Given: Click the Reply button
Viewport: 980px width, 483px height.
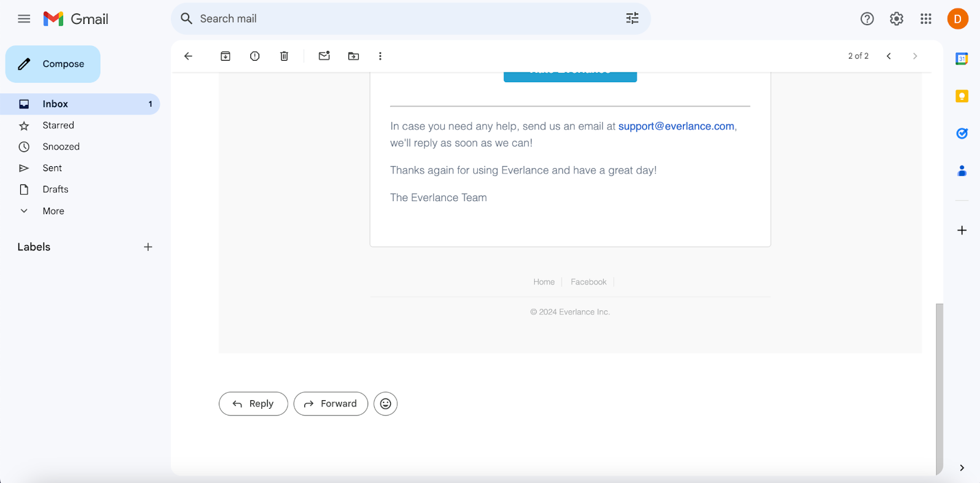Looking at the screenshot, I should click(253, 404).
